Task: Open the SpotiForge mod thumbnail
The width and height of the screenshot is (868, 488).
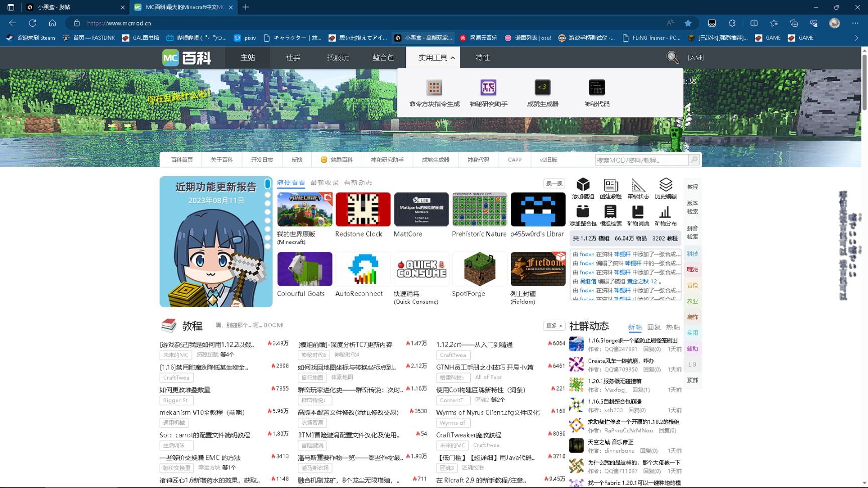Action: [480, 269]
